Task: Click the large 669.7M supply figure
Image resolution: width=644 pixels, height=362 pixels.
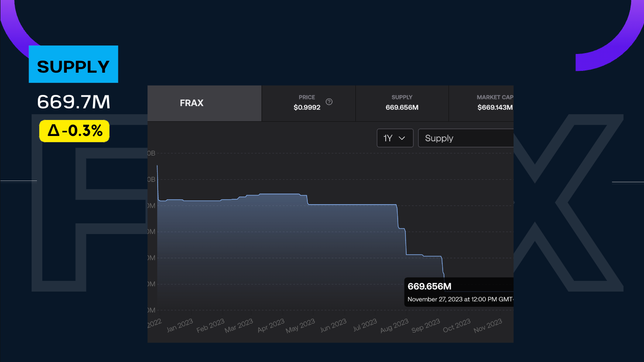Action: (x=73, y=103)
